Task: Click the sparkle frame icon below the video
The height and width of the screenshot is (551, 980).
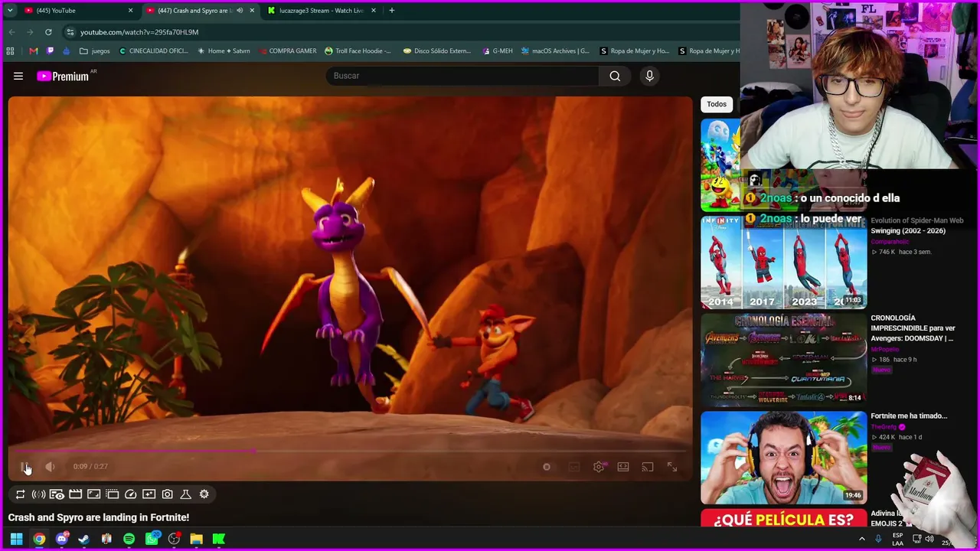Action: [149, 494]
